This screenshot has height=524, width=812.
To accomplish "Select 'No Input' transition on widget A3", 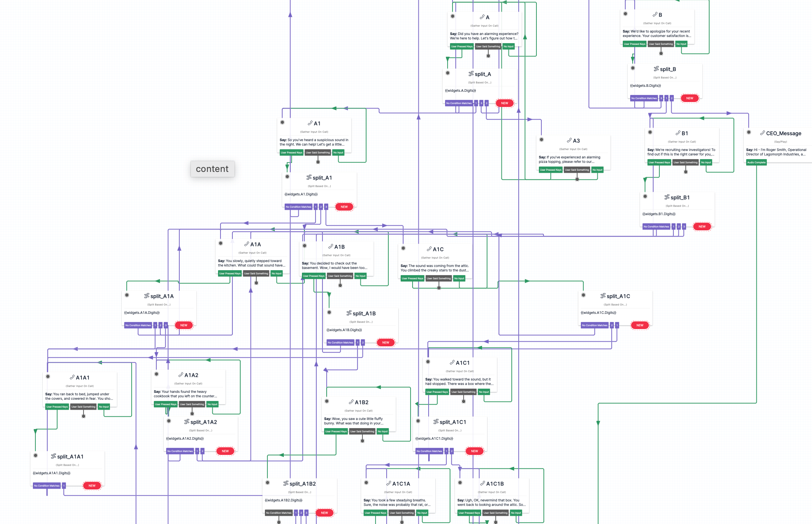I will [x=597, y=170].
